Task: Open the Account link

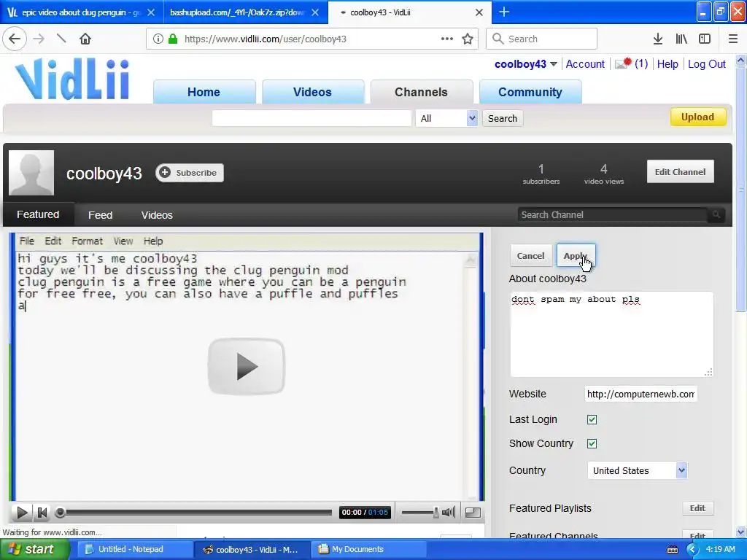Action: (x=585, y=64)
